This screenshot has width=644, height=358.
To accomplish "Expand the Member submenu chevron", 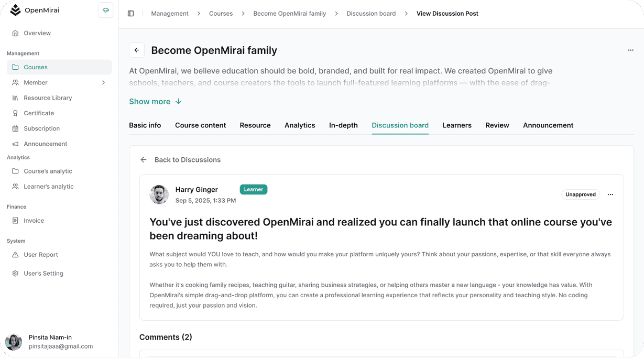I will click(x=103, y=83).
